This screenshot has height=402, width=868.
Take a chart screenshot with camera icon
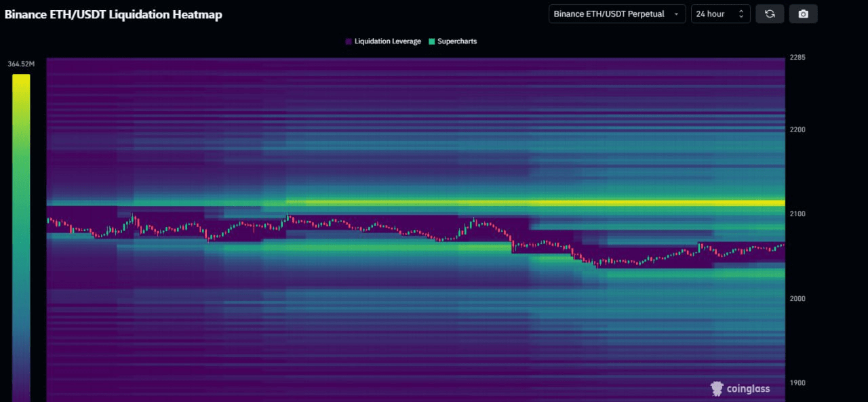[x=804, y=14]
